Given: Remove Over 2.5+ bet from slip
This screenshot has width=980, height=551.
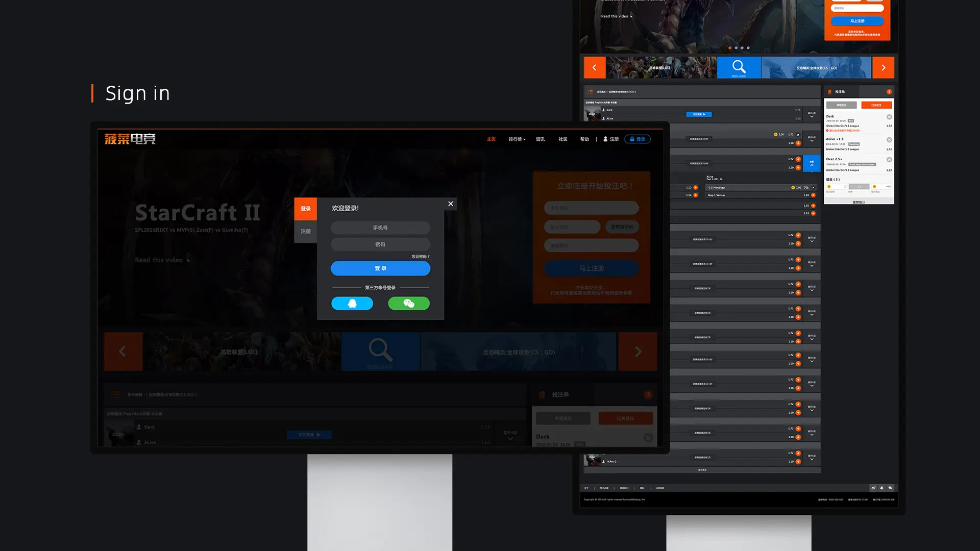Looking at the screenshot, I should (x=889, y=160).
